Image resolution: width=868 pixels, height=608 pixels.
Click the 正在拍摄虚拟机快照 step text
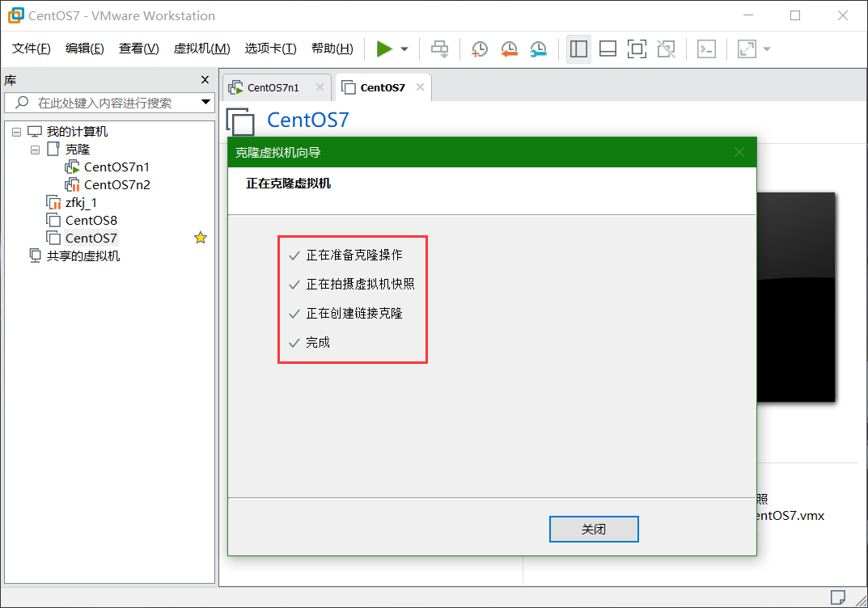click(x=360, y=284)
